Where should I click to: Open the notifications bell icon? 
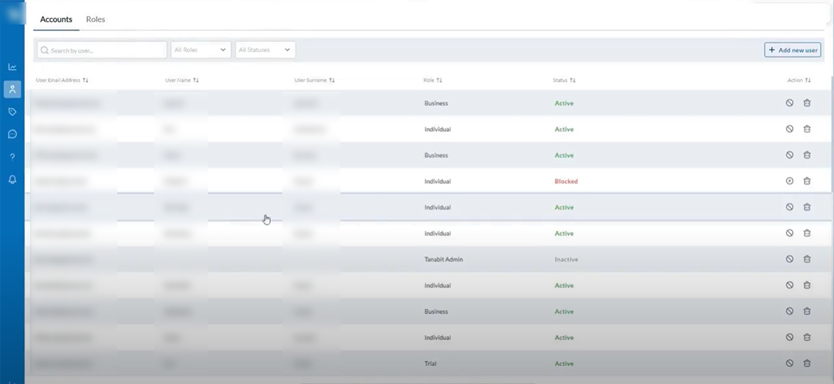click(x=12, y=180)
